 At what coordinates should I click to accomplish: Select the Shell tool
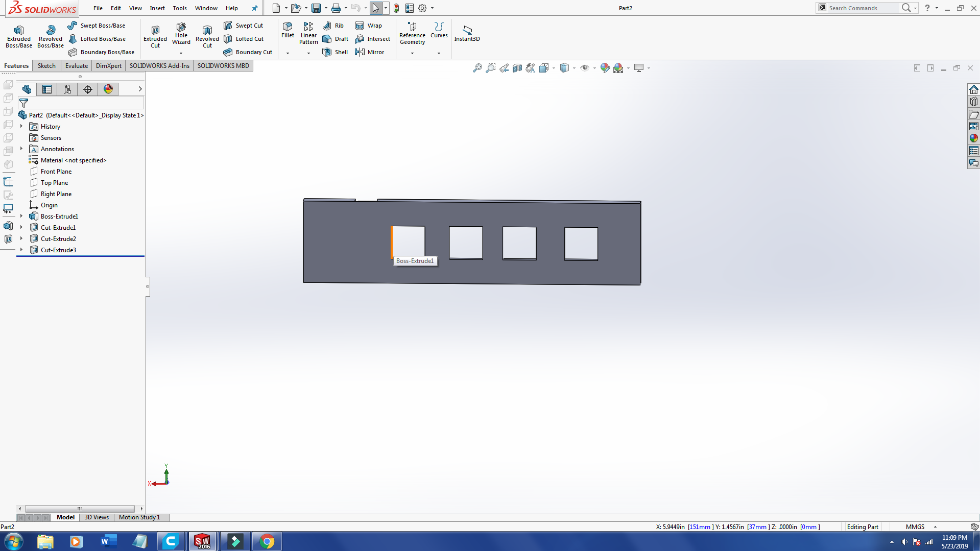pyautogui.click(x=335, y=52)
